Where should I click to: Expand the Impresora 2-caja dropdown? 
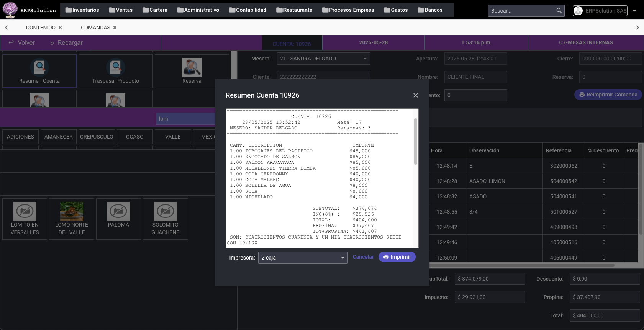[x=342, y=258]
